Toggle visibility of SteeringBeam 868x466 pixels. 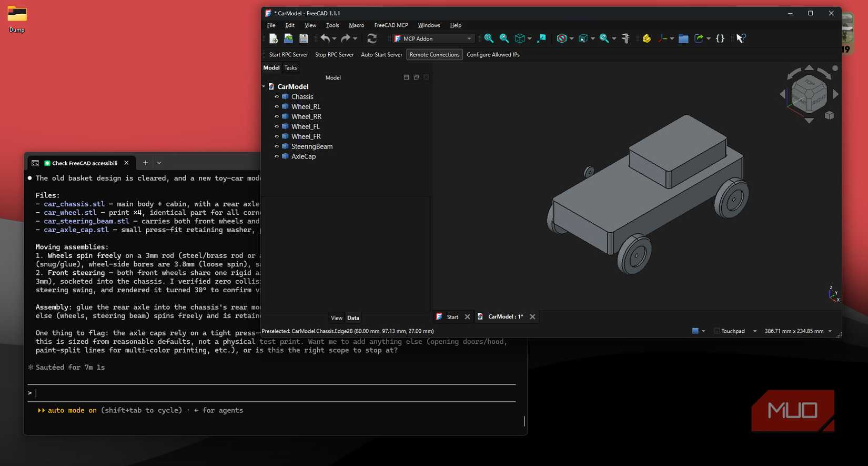[277, 147]
